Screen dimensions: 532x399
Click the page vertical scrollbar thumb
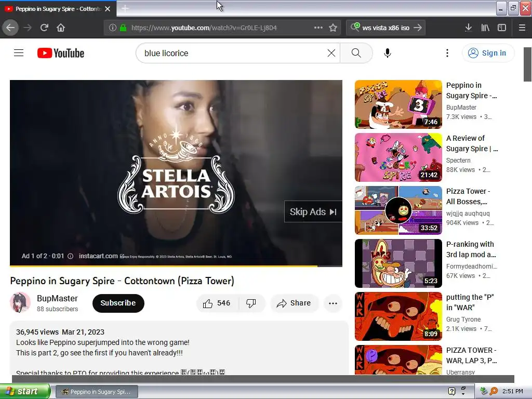(528, 64)
